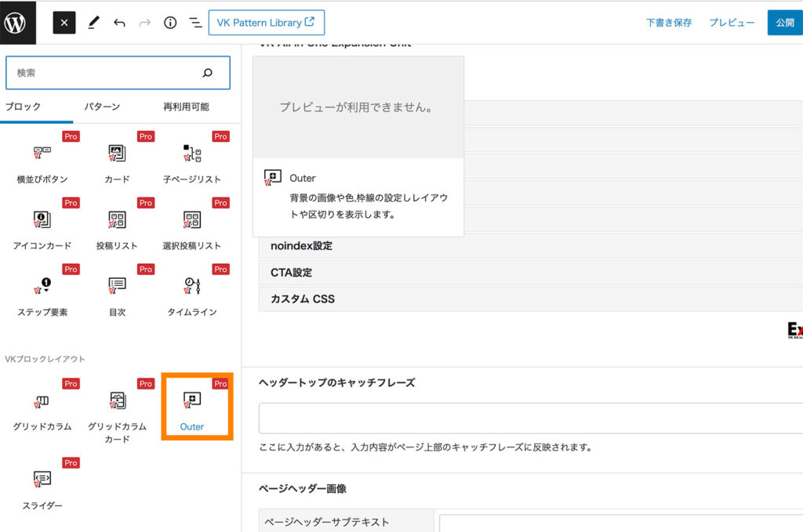Open the 再利用可能 tab
Screen dimensions: 803x532
185,106
